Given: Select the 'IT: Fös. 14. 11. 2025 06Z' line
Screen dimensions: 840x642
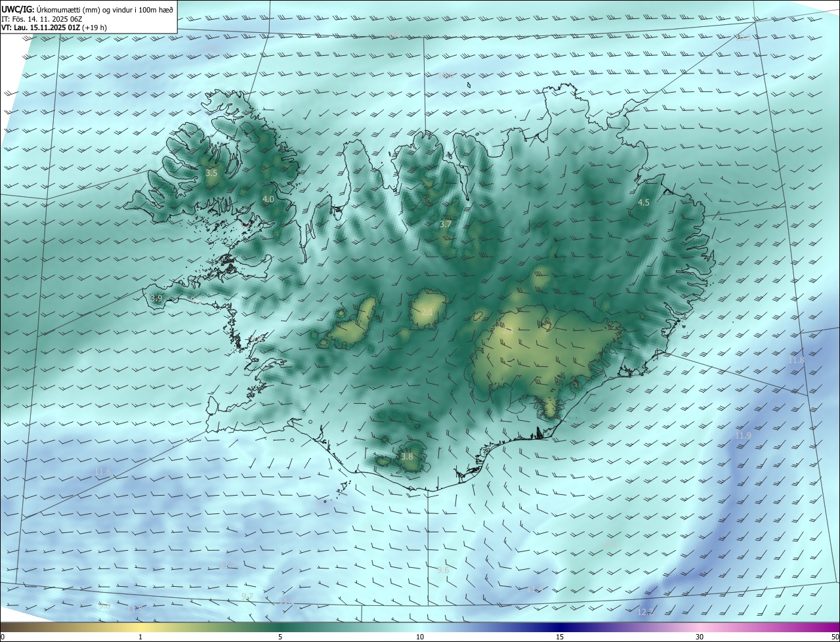Looking at the screenshot, I should [42, 19].
